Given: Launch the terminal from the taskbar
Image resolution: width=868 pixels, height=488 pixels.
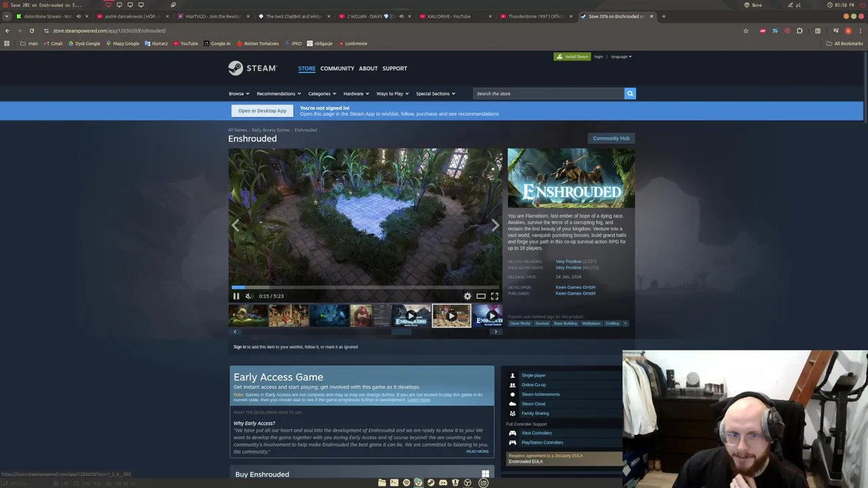Looking at the screenshot, I should (x=394, y=483).
